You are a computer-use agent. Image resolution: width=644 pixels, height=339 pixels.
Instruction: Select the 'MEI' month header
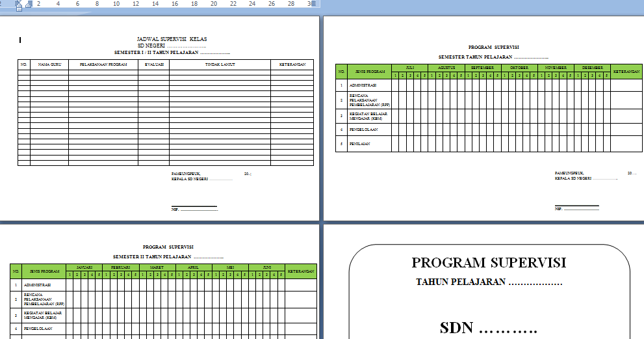(x=231, y=267)
